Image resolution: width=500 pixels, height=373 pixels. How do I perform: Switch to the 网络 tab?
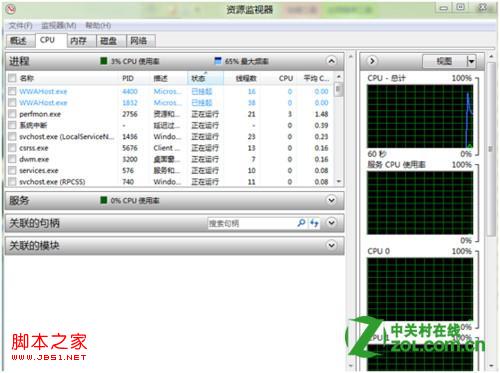click(141, 41)
